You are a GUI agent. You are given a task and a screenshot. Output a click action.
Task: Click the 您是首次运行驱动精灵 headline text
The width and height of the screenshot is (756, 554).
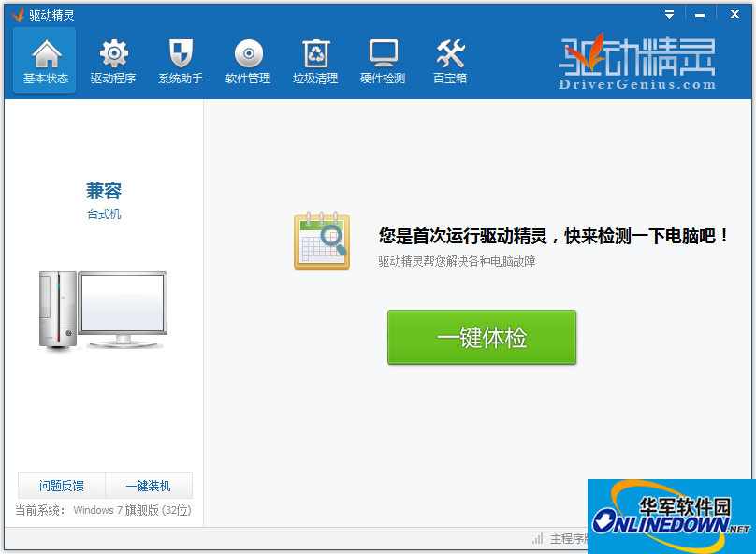554,236
